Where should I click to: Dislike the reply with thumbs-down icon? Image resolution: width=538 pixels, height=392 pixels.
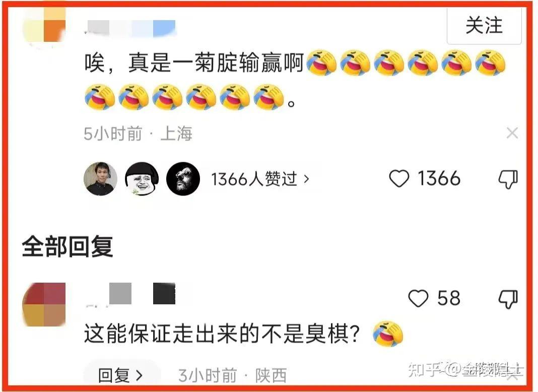click(508, 299)
